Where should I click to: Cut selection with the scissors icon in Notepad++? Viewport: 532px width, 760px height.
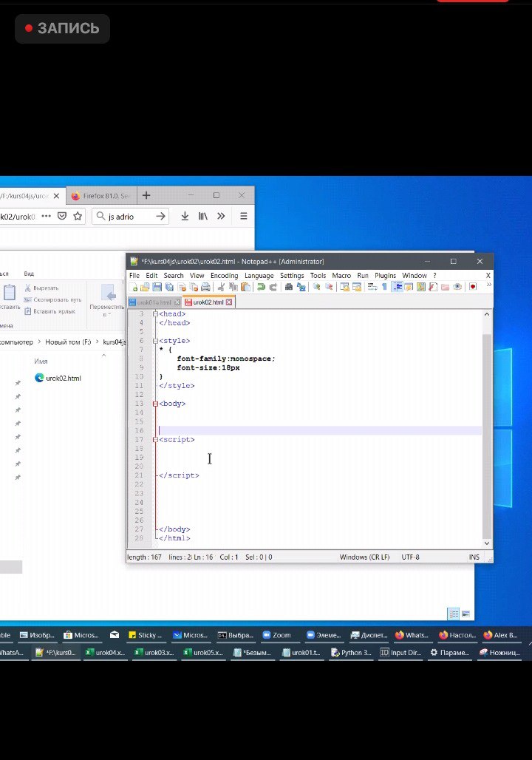(221, 287)
